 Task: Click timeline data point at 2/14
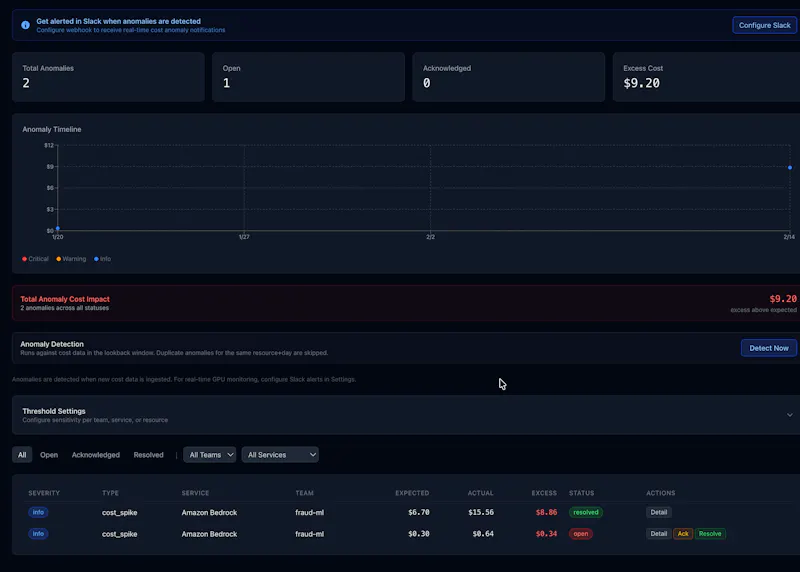click(790, 167)
